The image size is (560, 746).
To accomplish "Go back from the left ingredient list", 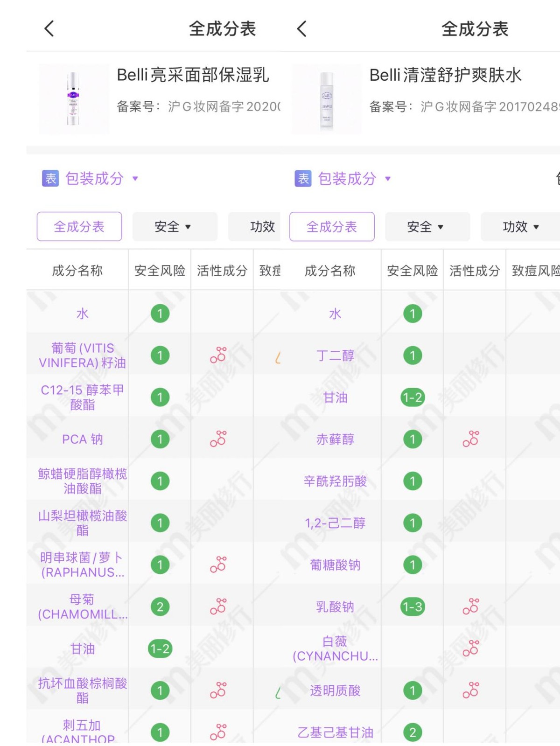I will (x=49, y=28).
